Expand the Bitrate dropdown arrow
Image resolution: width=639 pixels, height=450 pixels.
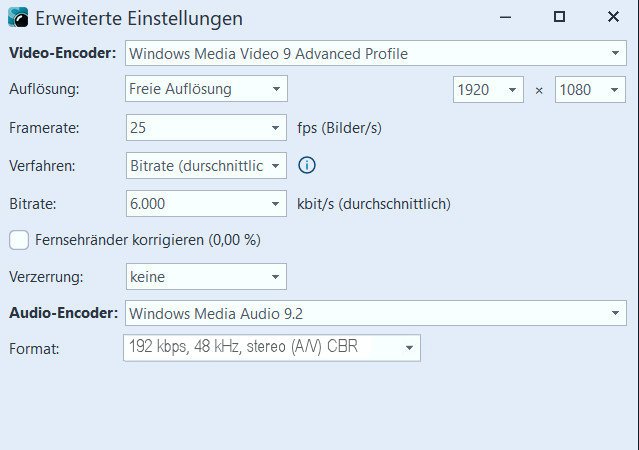[x=275, y=204]
